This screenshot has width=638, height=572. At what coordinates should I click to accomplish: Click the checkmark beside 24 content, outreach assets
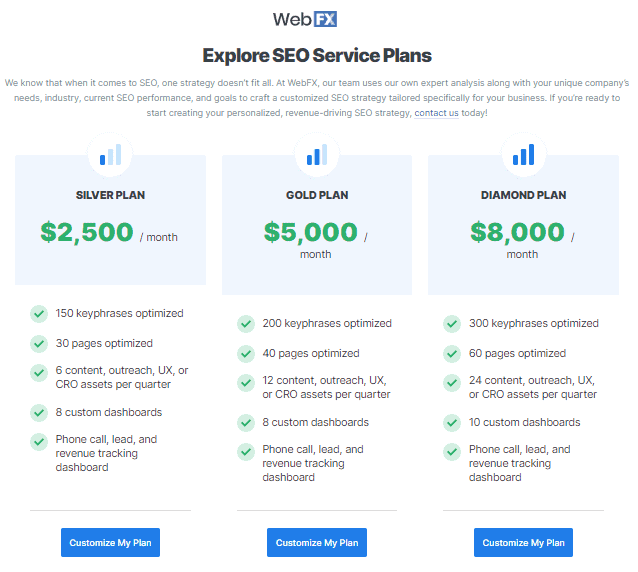click(452, 382)
